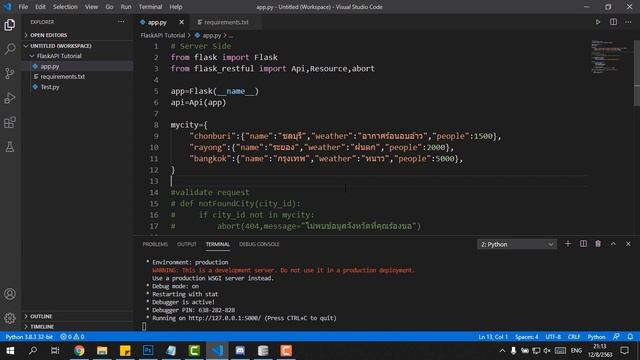Click Ln 13, Col 1 status
Screen dimensions: 640x360
[493, 337]
